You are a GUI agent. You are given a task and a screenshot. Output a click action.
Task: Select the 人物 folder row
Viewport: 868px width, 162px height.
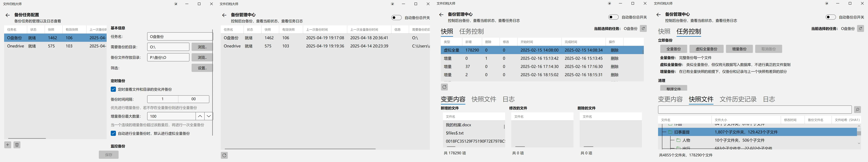pyautogui.click(x=758, y=140)
